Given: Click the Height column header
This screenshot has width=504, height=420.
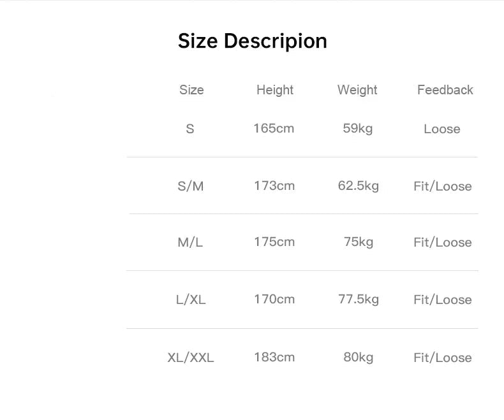Looking at the screenshot, I should [x=275, y=90].
